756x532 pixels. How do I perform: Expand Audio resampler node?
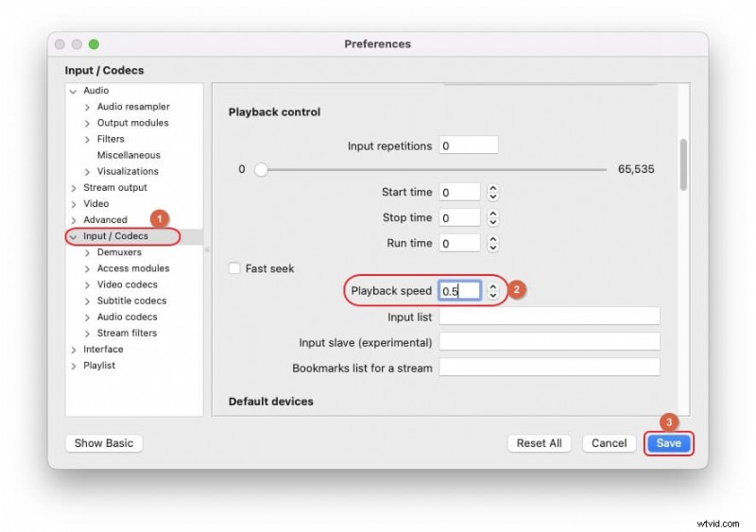coord(87,107)
